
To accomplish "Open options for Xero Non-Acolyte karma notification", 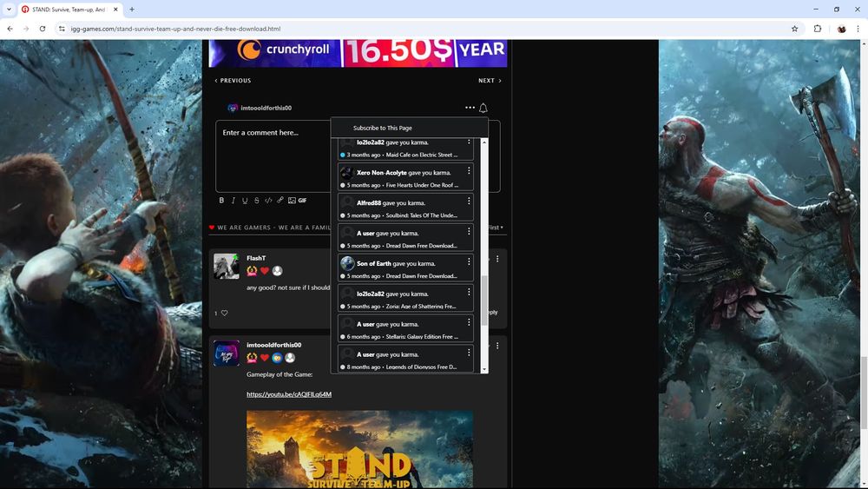I will 469,170.
